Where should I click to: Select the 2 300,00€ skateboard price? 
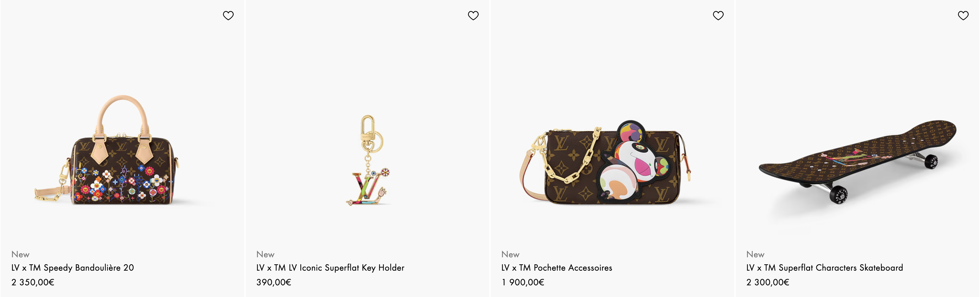[x=768, y=282]
